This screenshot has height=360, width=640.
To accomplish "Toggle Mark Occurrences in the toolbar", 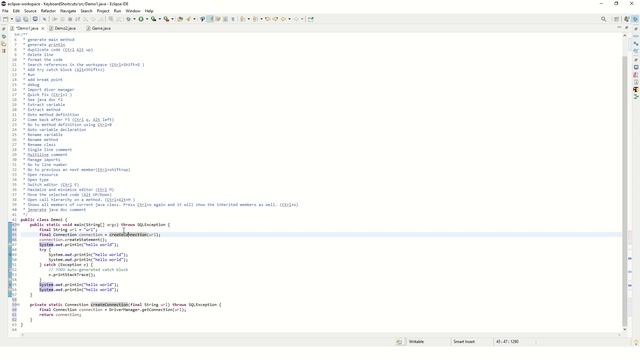I will click(x=210, y=19).
